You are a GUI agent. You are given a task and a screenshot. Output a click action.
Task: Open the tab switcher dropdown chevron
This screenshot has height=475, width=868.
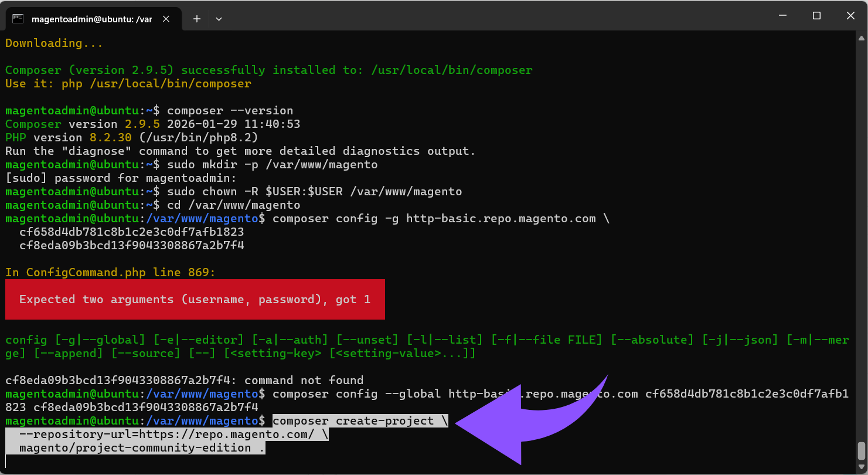[219, 18]
